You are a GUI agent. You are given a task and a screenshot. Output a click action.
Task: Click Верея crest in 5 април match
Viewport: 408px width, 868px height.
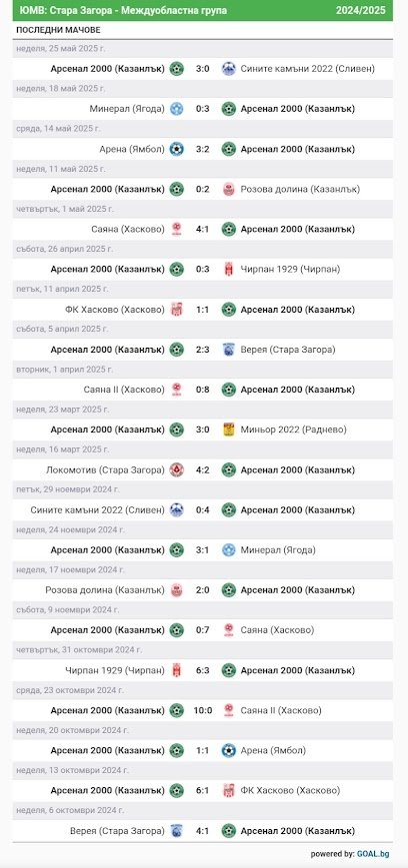pos(228,350)
